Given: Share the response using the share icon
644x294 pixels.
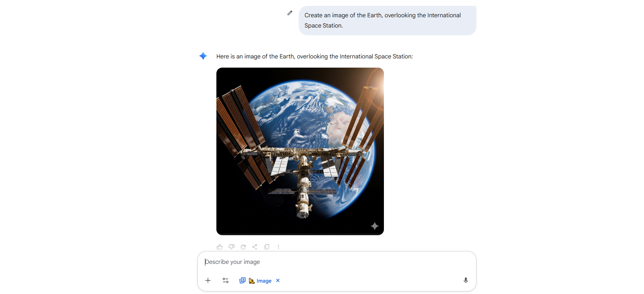Looking at the screenshot, I should 255,247.
